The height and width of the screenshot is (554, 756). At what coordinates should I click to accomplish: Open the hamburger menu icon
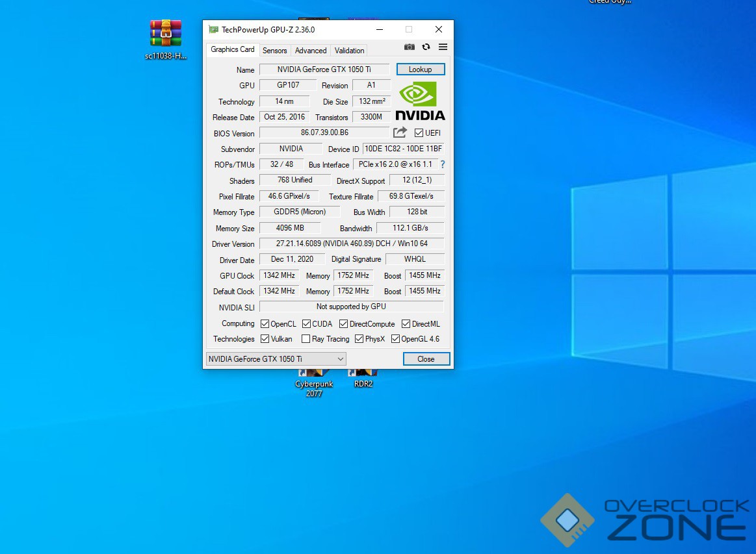pyautogui.click(x=443, y=47)
